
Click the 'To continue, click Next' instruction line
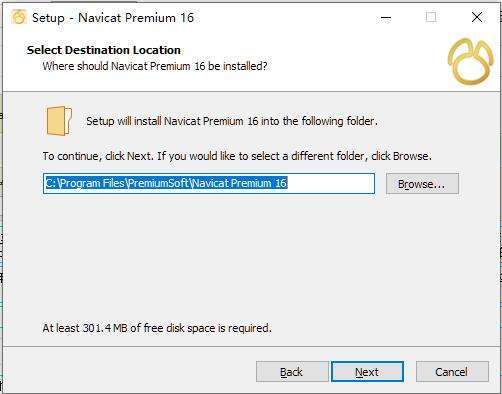click(x=237, y=156)
